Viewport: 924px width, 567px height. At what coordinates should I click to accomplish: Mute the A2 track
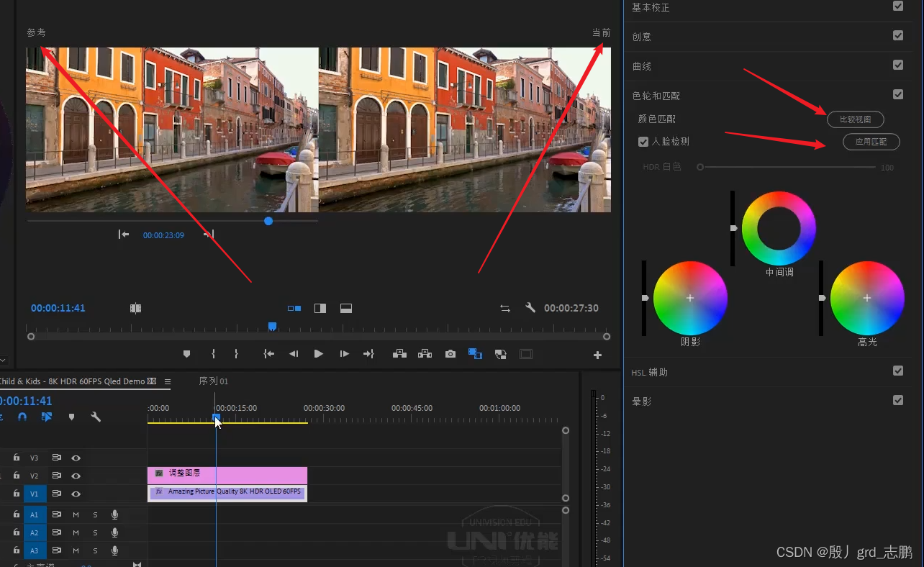tap(76, 533)
